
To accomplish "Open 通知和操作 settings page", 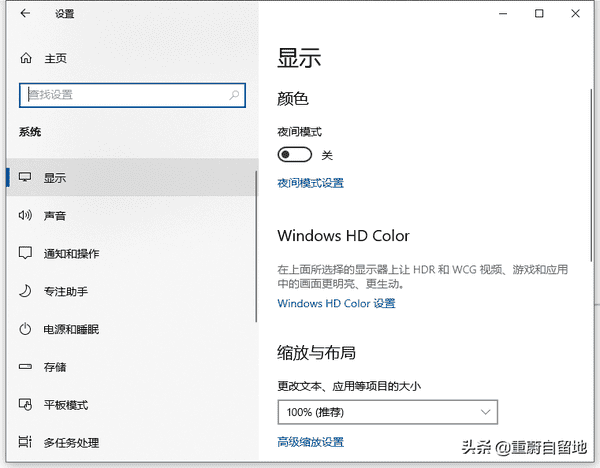I will coord(132,253).
